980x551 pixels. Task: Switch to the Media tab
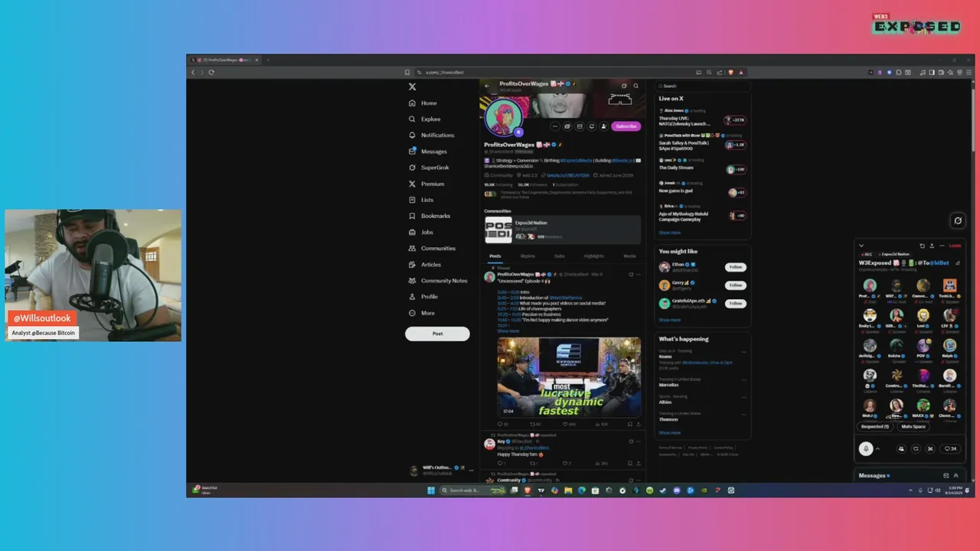point(629,256)
